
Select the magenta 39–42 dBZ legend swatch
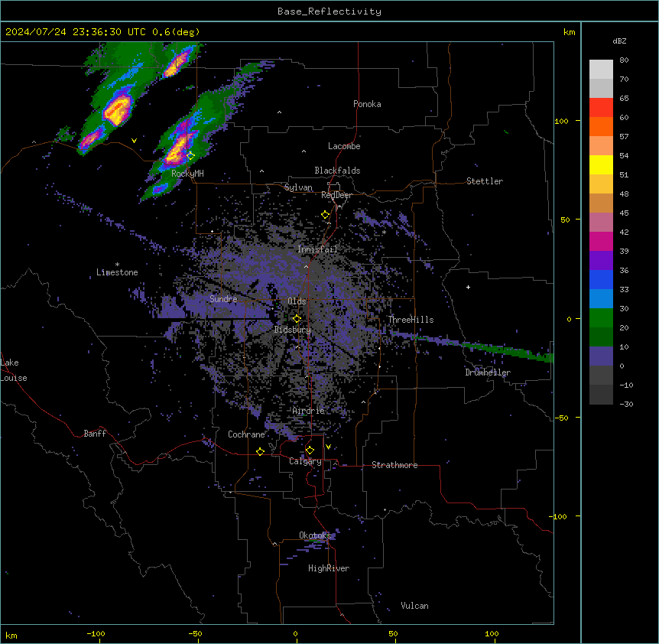pos(601,241)
